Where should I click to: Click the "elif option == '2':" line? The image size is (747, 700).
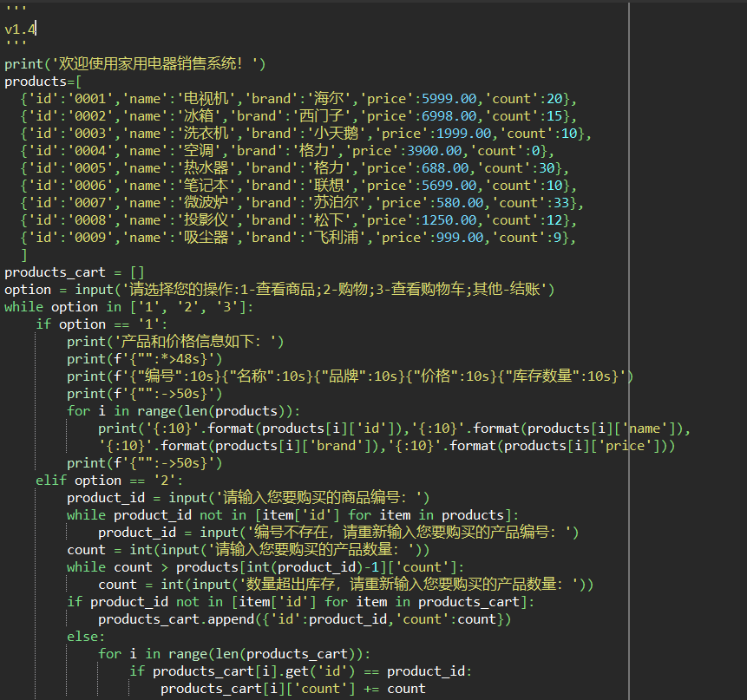(109, 481)
